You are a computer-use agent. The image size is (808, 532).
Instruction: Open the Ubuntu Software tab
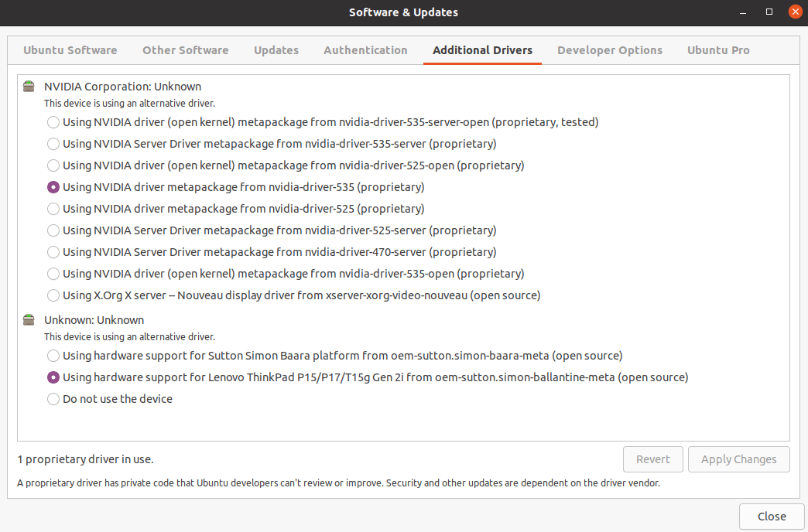coord(70,50)
